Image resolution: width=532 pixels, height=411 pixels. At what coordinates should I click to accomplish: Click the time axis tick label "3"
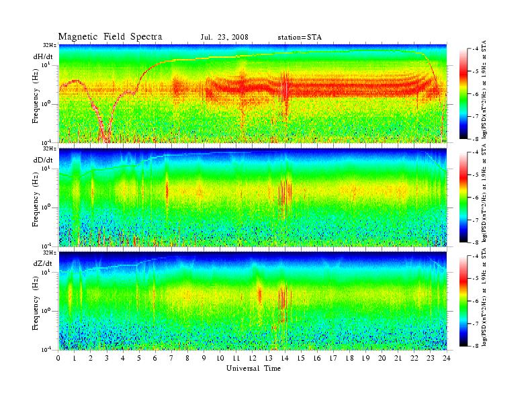(x=107, y=358)
